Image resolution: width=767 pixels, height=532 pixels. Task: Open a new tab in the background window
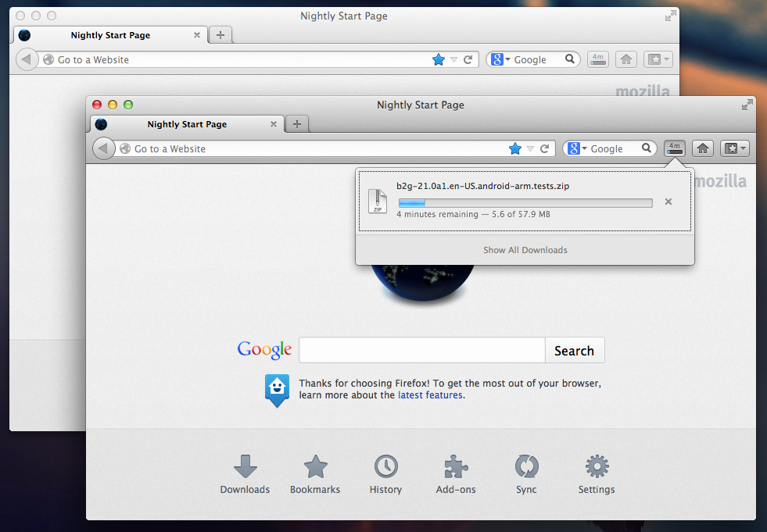[x=220, y=35]
